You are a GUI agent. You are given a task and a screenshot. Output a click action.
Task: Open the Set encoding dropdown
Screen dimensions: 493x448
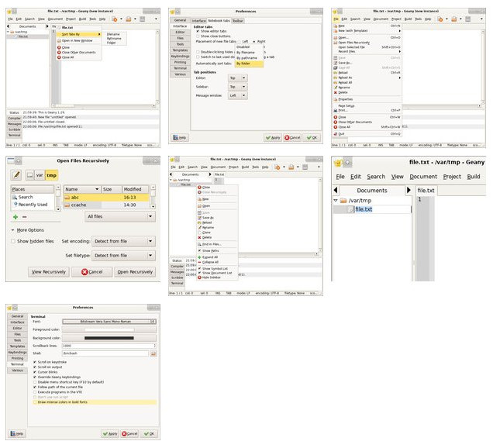[125, 241]
